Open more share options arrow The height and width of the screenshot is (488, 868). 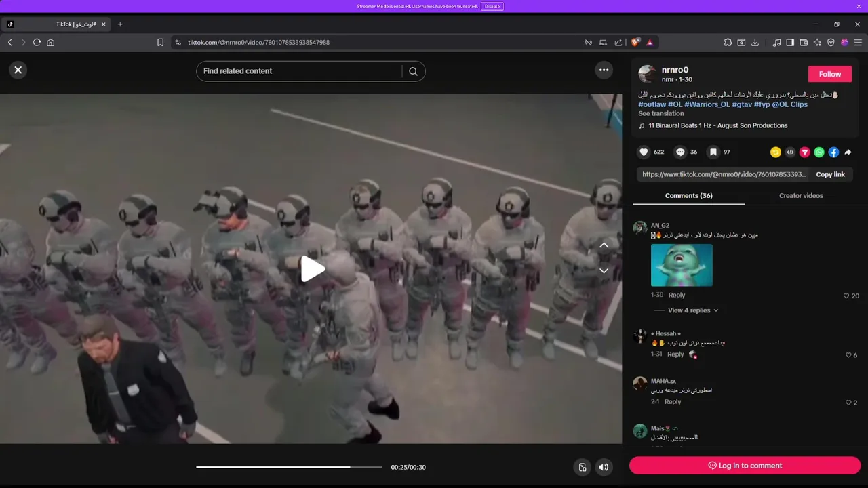tap(848, 152)
